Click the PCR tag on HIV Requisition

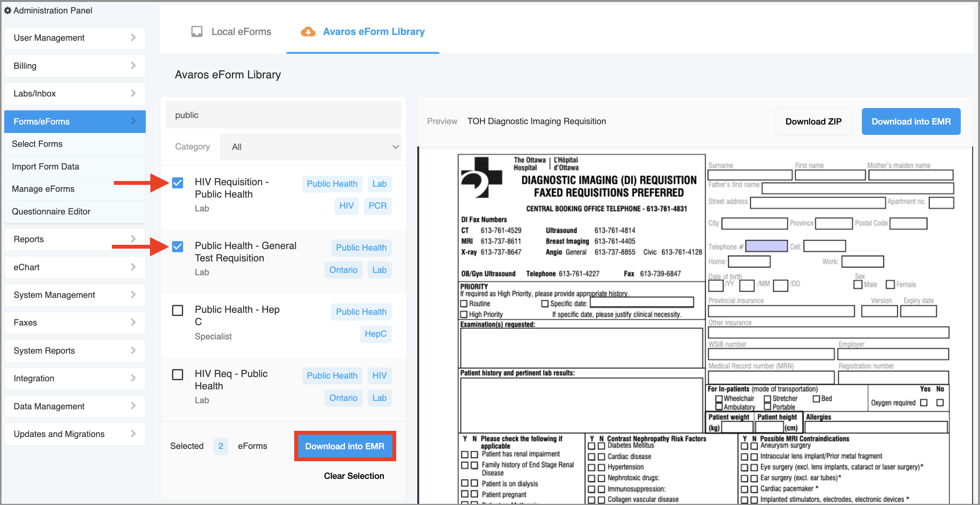point(378,206)
